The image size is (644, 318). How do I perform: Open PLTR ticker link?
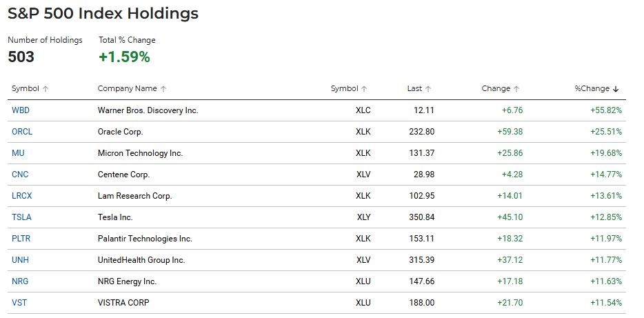(x=21, y=238)
